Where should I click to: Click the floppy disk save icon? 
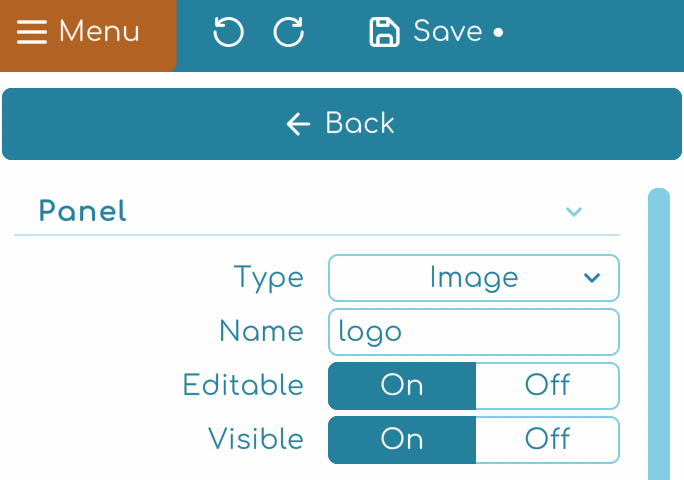(384, 33)
